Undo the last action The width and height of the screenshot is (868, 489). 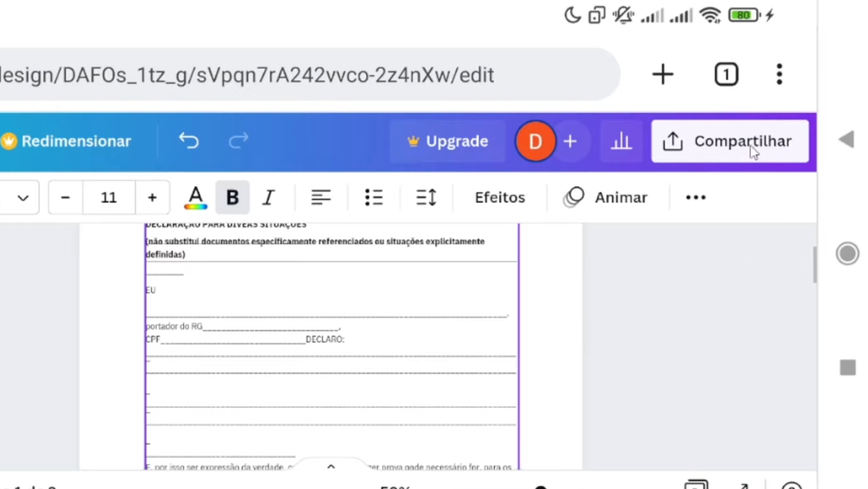click(189, 141)
